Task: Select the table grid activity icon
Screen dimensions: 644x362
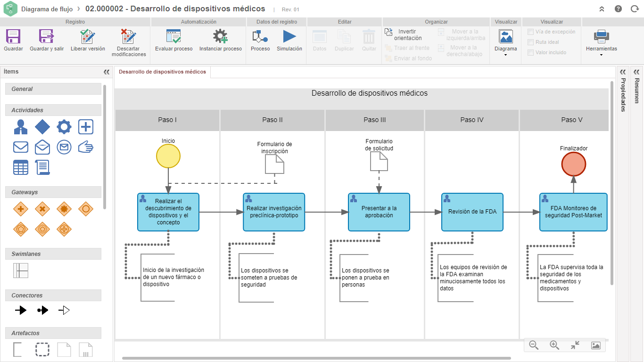Action: [21, 167]
